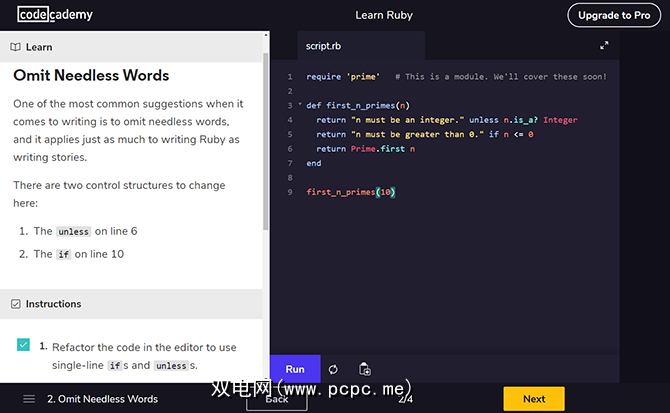670x413 pixels.
Task: Toggle the instruction 1 completed checkbox
Action: 24,344
